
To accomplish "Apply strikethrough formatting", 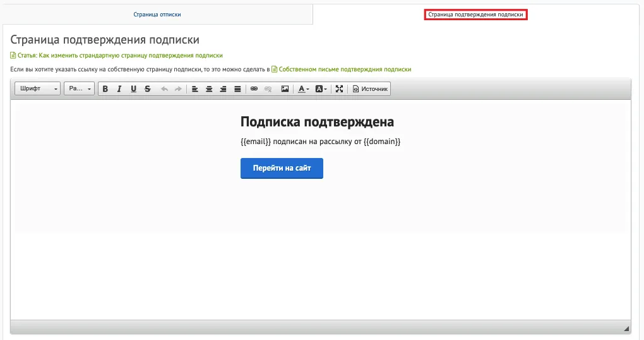I will 148,89.
